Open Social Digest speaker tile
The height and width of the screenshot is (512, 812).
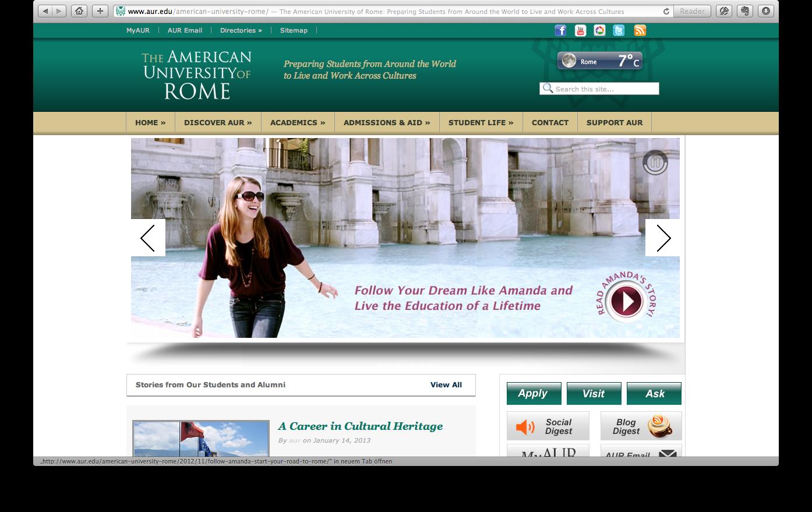point(548,426)
